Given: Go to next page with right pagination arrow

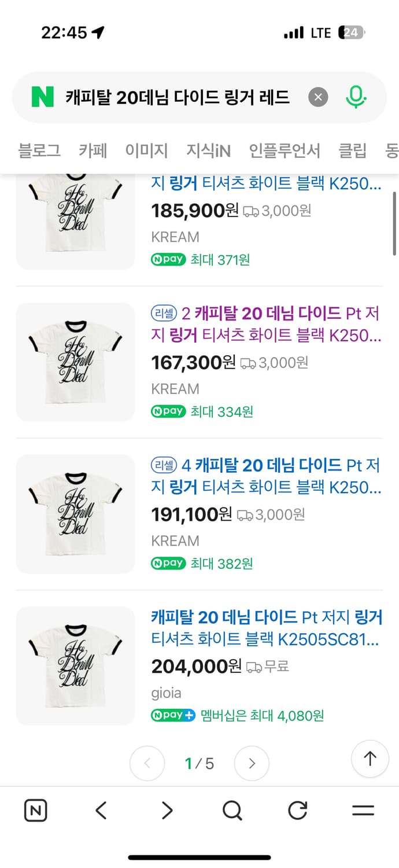Looking at the screenshot, I should tap(252, 763).
